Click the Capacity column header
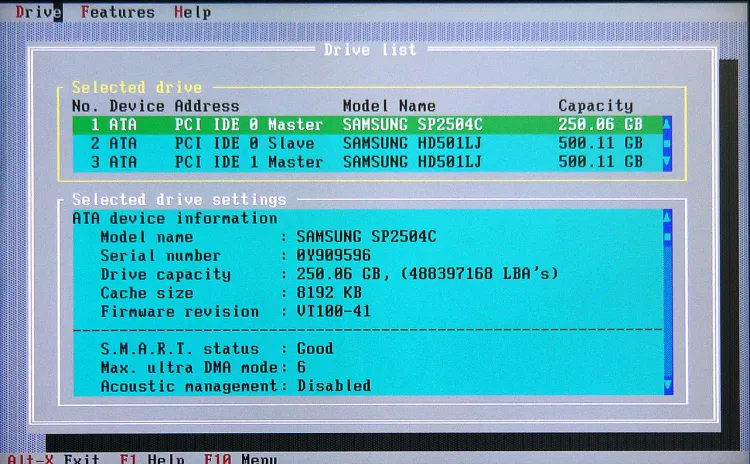 596,106
